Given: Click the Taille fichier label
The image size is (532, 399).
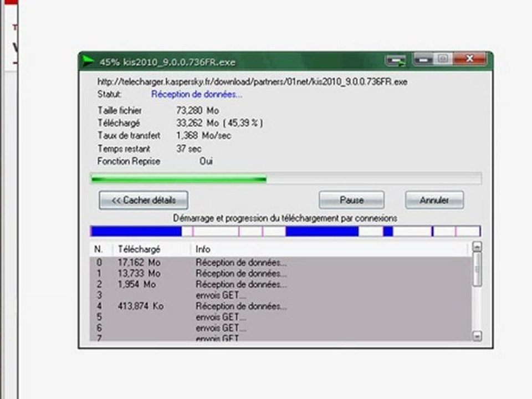Looking at the screenshot, I should (120, 110).
